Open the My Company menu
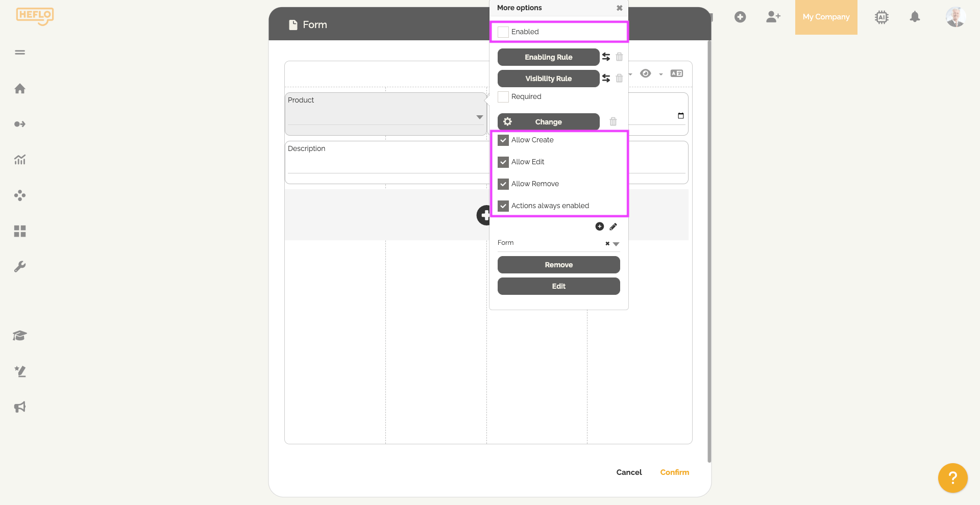980x505 pixels. point(826,17)
